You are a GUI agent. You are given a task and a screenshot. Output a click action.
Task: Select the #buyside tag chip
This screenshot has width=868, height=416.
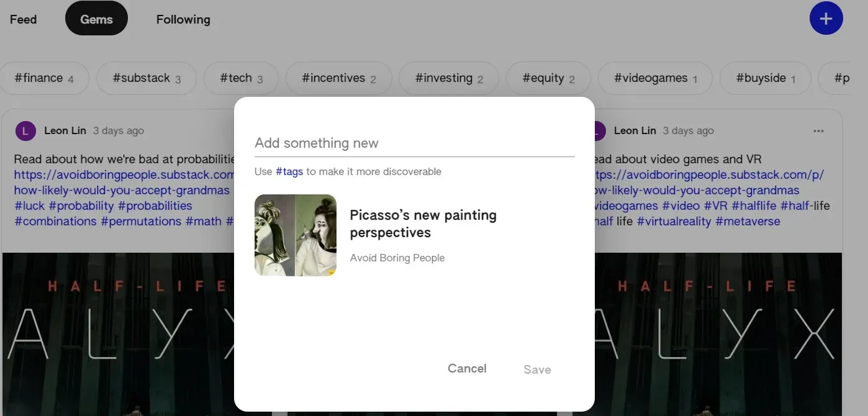tap(765, 78)
